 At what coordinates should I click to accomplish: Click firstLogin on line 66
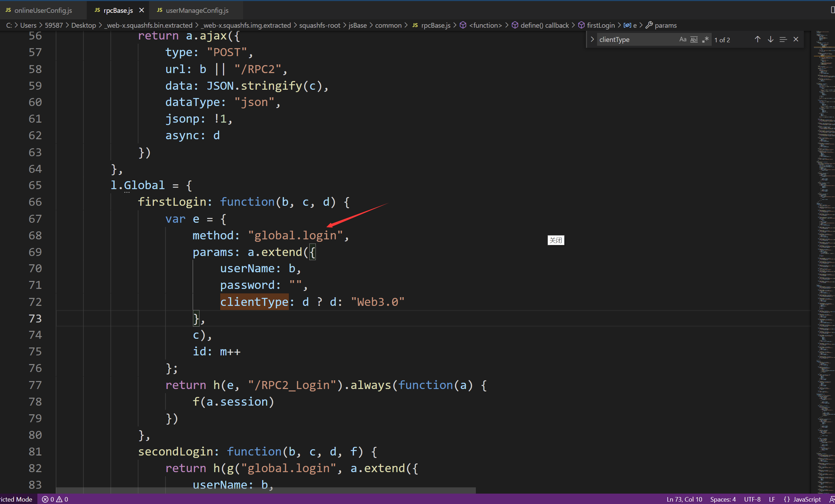point(172,202)
